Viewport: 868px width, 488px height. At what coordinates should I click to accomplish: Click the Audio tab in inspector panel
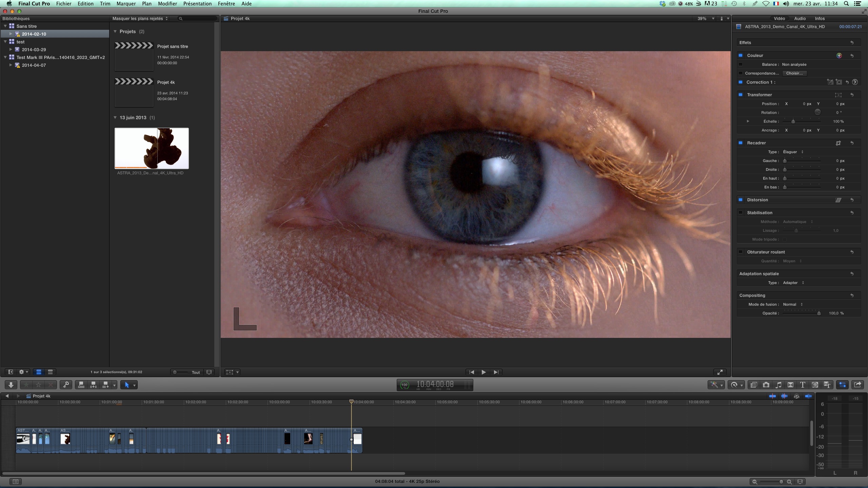pos(800,19)
